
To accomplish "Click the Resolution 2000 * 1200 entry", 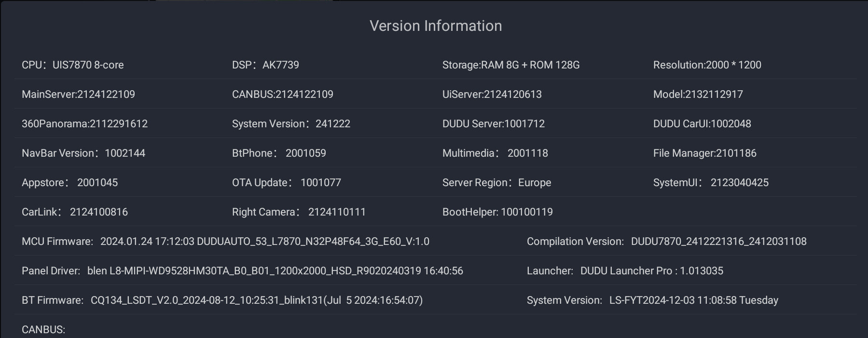I will [707, 65].
